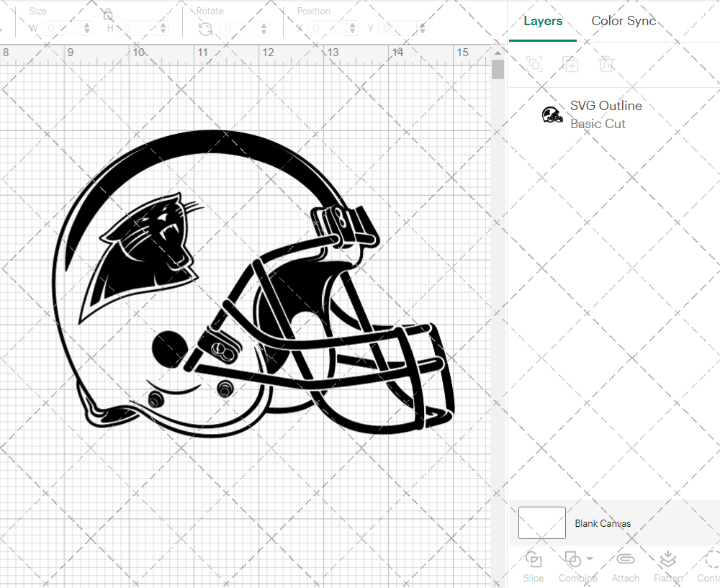Screen dimensions: 720x588
Task: Click the group layers icon
Action: 534,65
